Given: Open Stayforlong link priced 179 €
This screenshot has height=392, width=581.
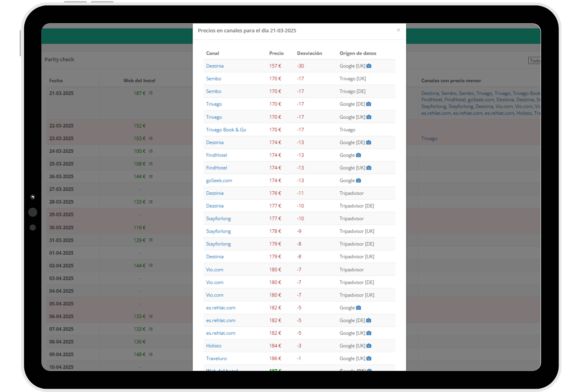Looking at the screenshot, I should tap(218, 244).
